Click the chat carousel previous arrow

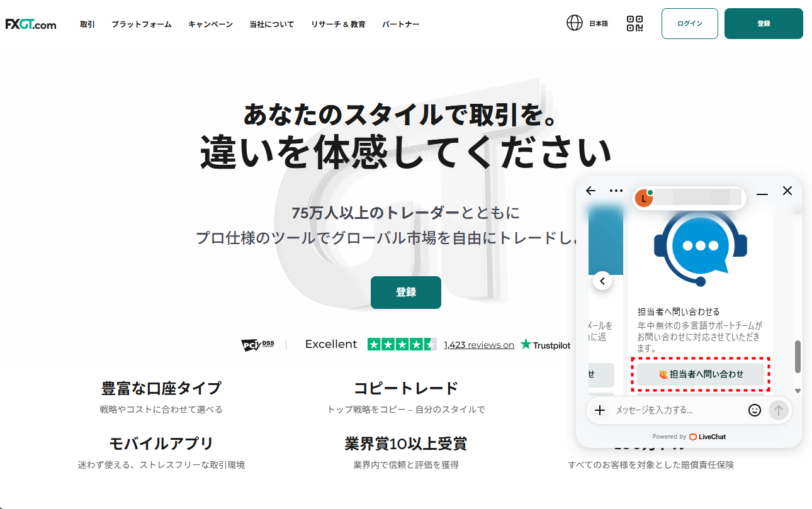[602, 281]
